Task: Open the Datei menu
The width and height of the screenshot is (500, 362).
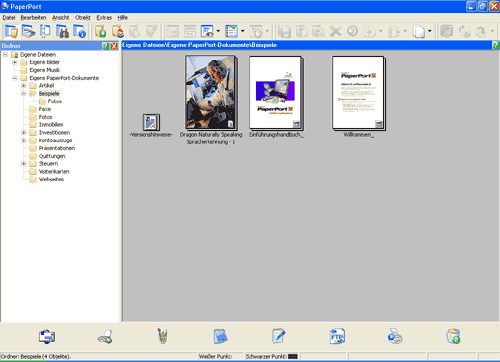Action: click(9, 18)
